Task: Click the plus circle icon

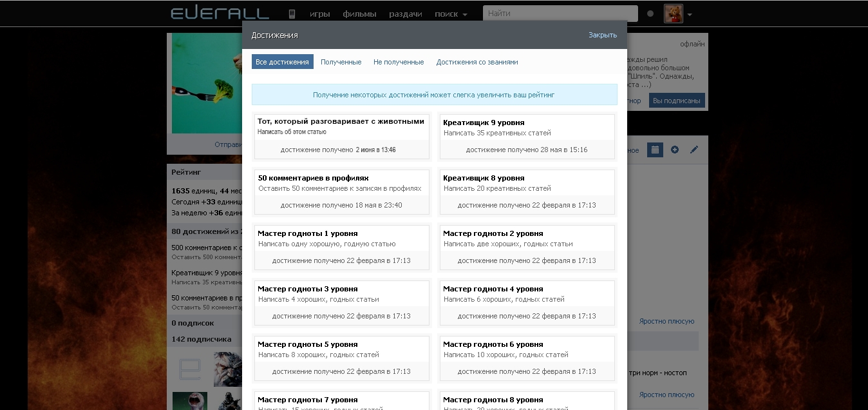Action: (675, 150)
